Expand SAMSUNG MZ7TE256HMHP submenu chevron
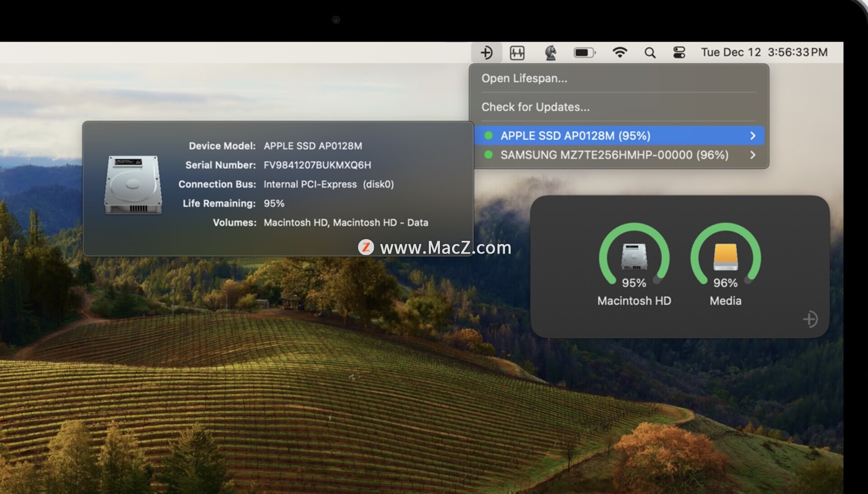This screenshot has height=494, width=868. [x=753, y=155]
